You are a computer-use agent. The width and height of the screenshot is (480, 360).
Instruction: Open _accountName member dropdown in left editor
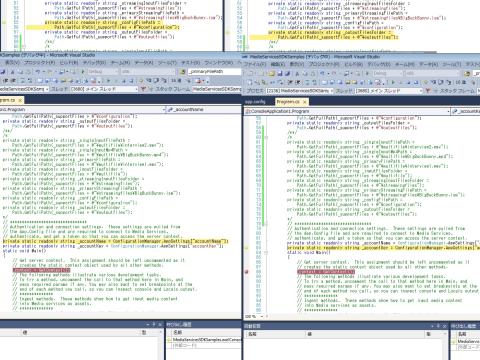coord(204,109)
